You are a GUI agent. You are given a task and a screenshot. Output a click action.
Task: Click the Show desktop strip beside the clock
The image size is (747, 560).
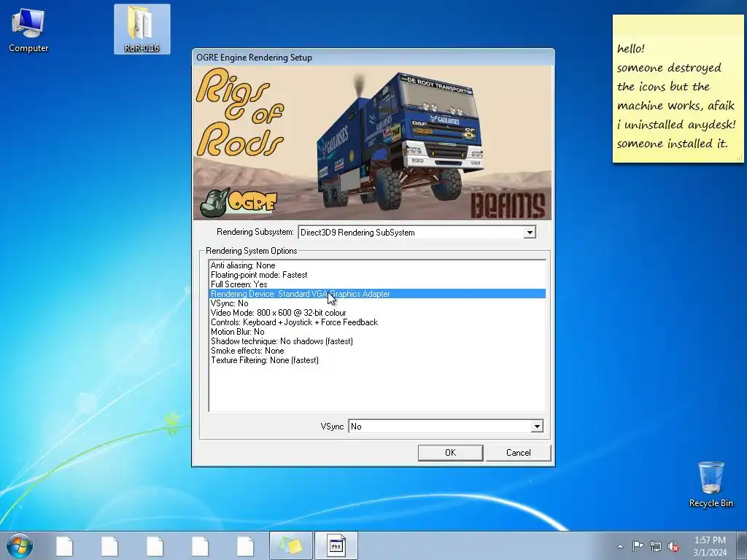pyautogui.click(x=742, y=545)
